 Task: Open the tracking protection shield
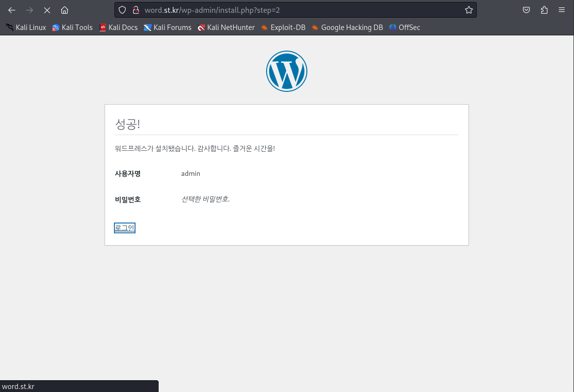click(122, 10)
